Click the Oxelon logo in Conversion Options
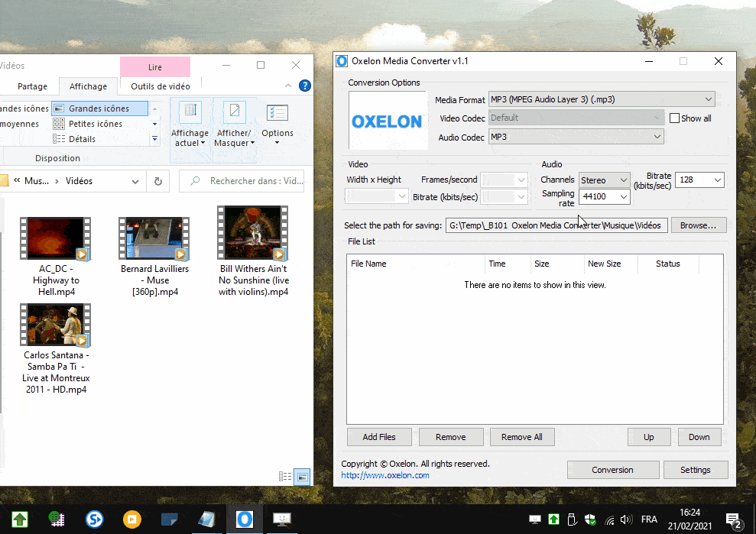756x534 pixels. [387, 121]
